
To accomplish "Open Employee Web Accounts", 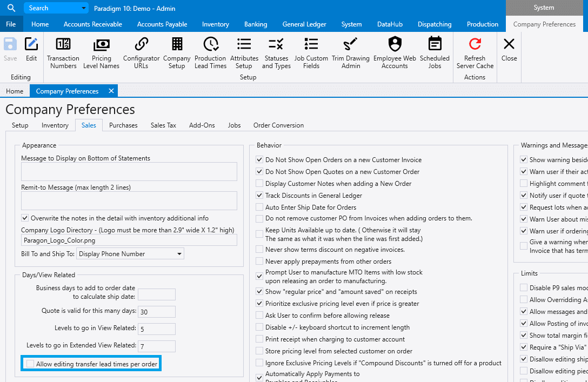I will pos(395,53).
